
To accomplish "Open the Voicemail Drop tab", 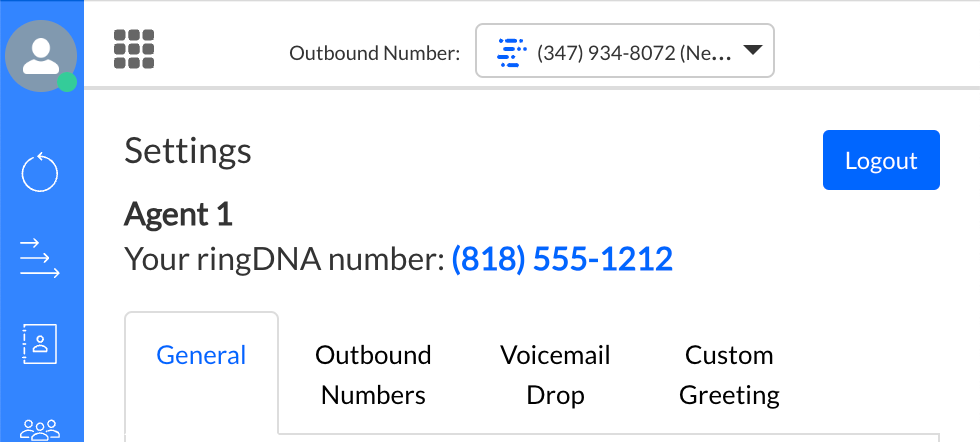I will (x=555, y=375).
